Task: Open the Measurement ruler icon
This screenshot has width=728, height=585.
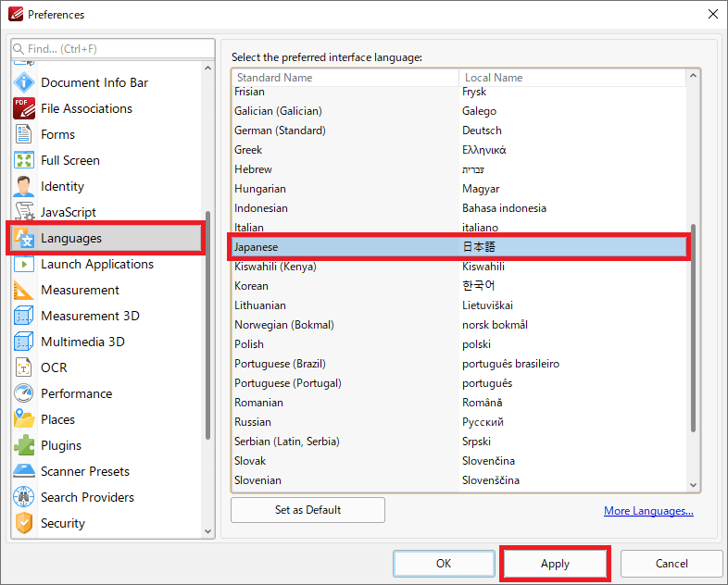Action: pos(24,290)
